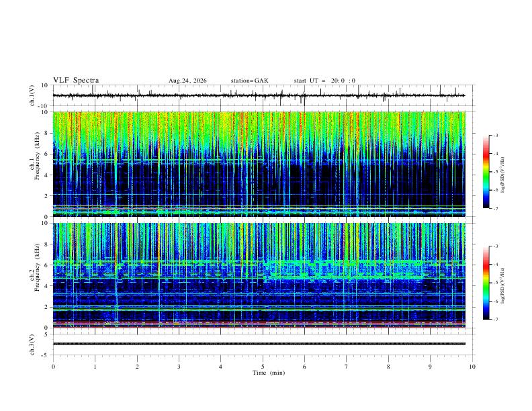Click the ch.3 voltage waveform band
532x411 pixels.
coord(259,344)
